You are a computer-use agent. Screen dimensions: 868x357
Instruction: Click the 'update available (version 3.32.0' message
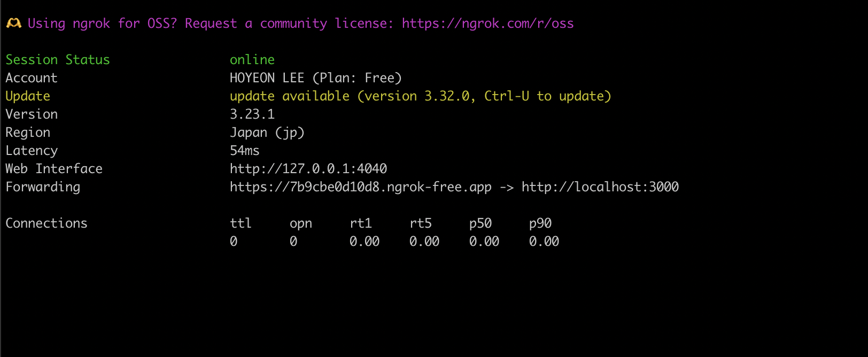(x=350, y=96)
